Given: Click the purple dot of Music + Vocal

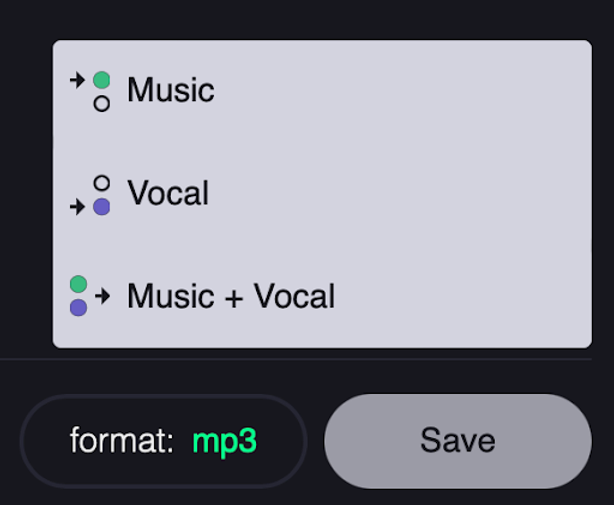Looking at the screenshot, I should pyautogui.click(x=78, y=308).
